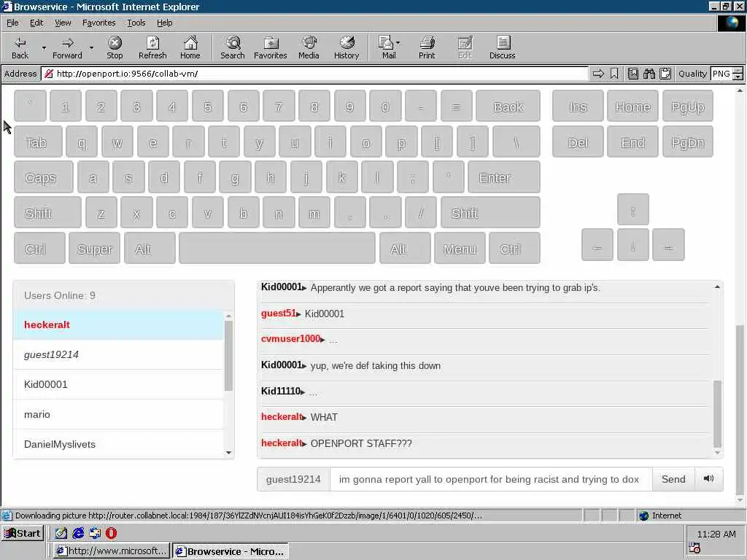Go to the Home page
This screenshot has width=747, height=560.
pyautogui.click(x=190, y=47)
